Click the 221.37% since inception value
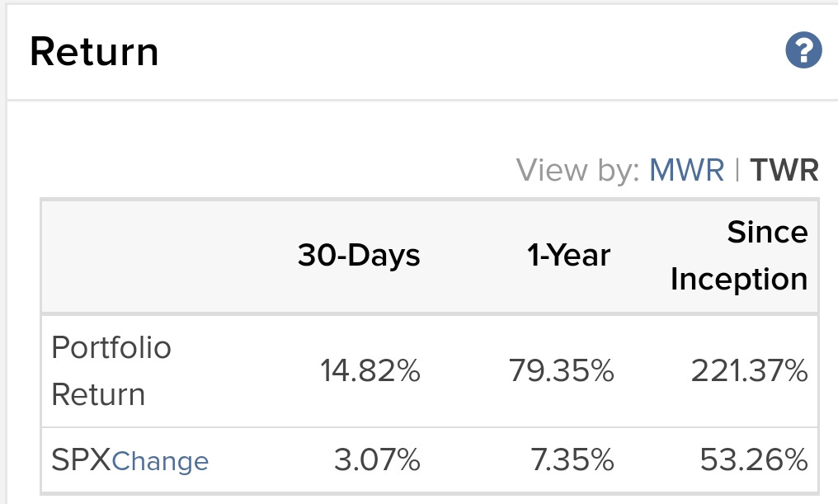Viewport: 838px width, 504px height. (x=749, y=370)
